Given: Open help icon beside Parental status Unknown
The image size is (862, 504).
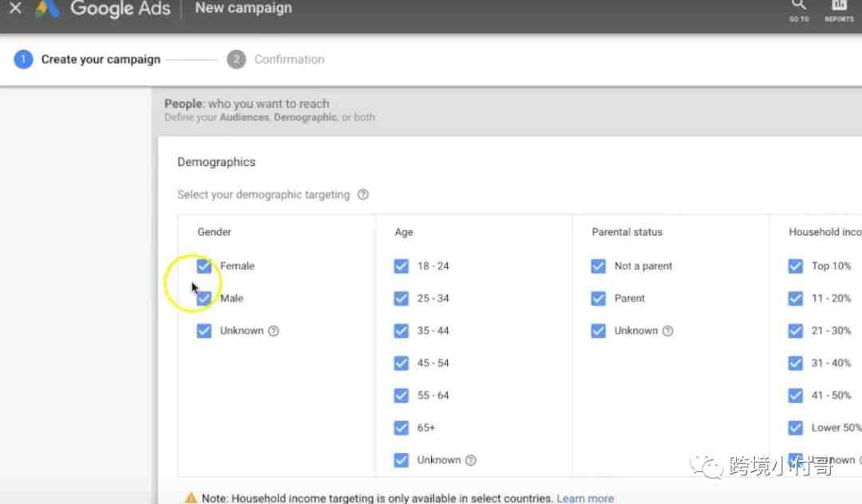Looking at the screenshot, I should pyautogui.click(x=667, y=330).
